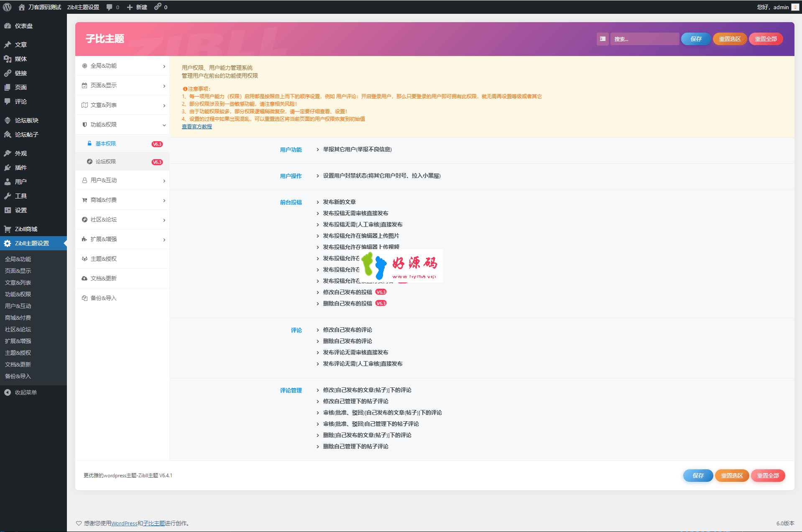This screenshot has height=532, width=802.
Task: Click the bottom 保存 button
Action: 698,476
